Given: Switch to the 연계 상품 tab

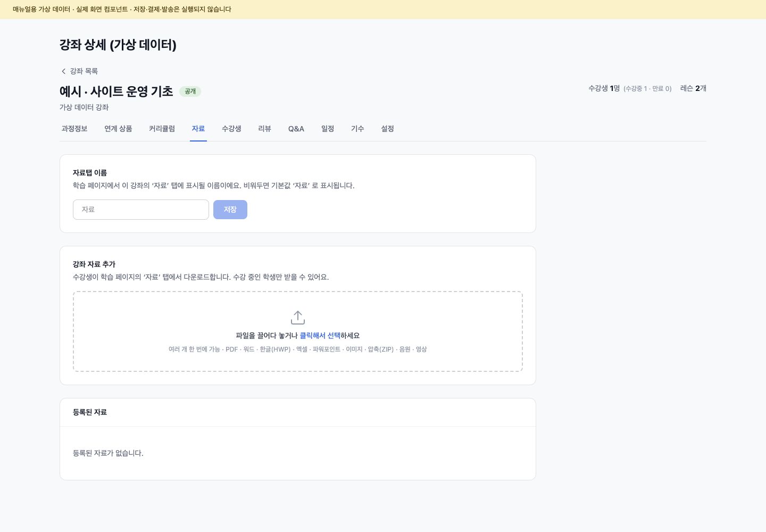Looking at the screenshot, I should pyautogui.click(x=118, y=129).
